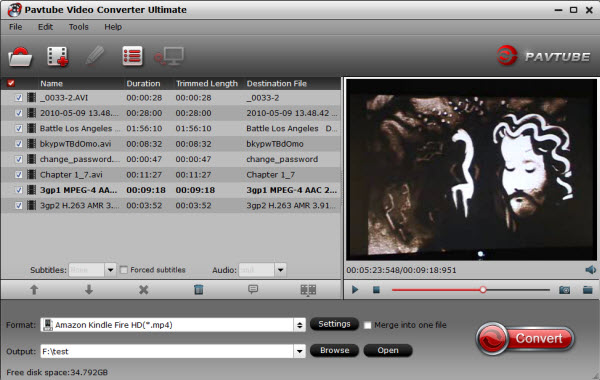Move selected item down with arrow icon
600x380 pixels.
point(89,290)
